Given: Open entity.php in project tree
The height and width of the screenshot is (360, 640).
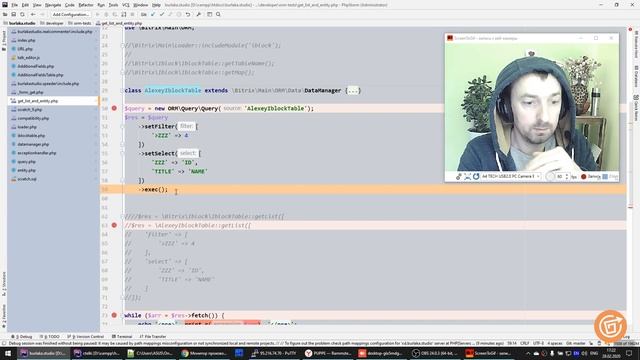Looking at the screenshot, I should click(27, 170).
